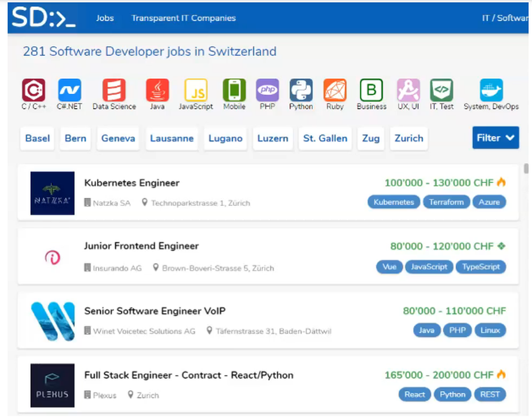Click the flame icon on Kubernetes Engineer salary
The image size is (532, 420).
click(501, 182)
